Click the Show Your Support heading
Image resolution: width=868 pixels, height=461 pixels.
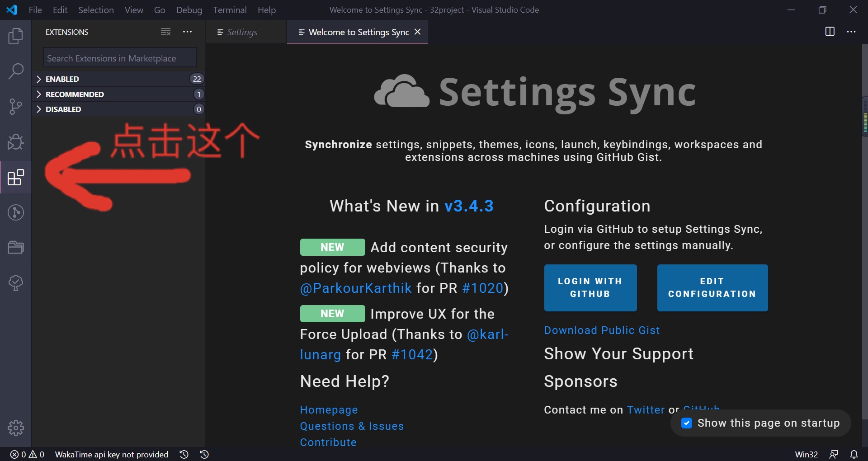click(x=618, y=354)
